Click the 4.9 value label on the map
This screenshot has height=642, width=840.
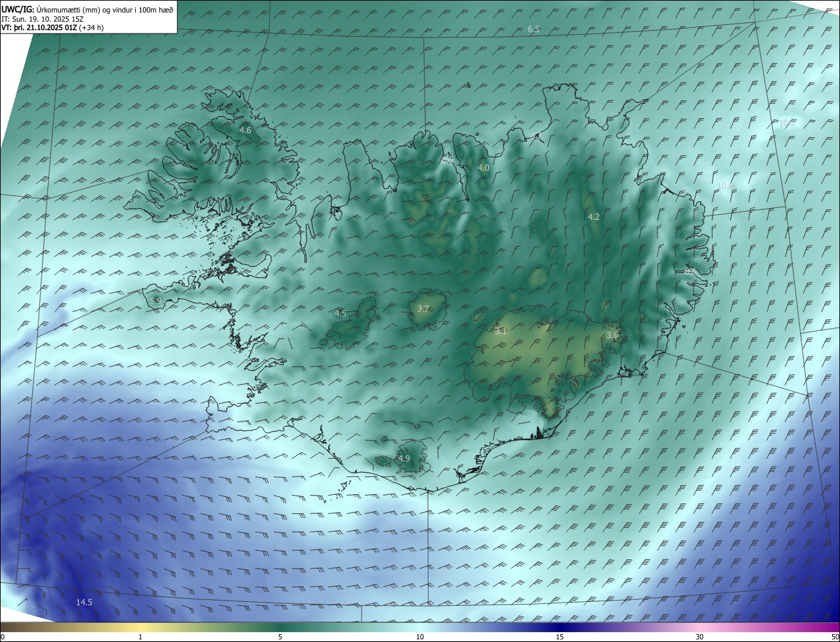click(404, 458)
